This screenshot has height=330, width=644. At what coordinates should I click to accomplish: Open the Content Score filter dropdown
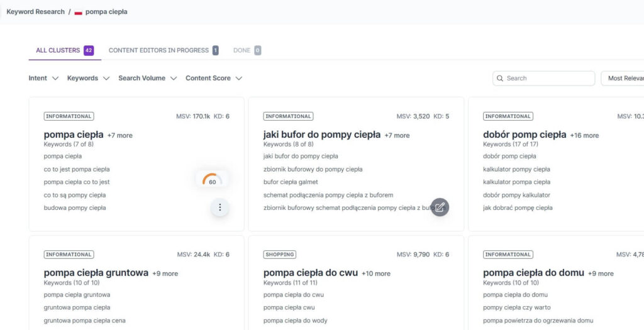coord(213,79)
